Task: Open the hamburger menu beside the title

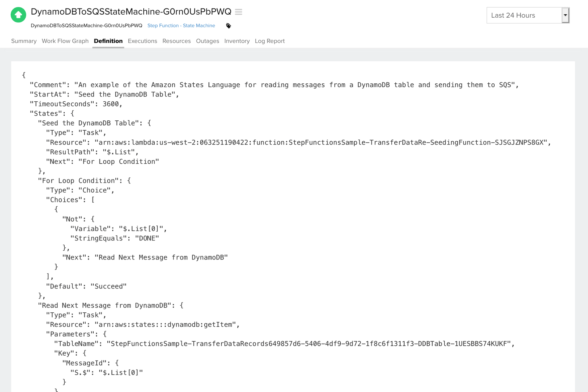Action: (x=238, y=12)
